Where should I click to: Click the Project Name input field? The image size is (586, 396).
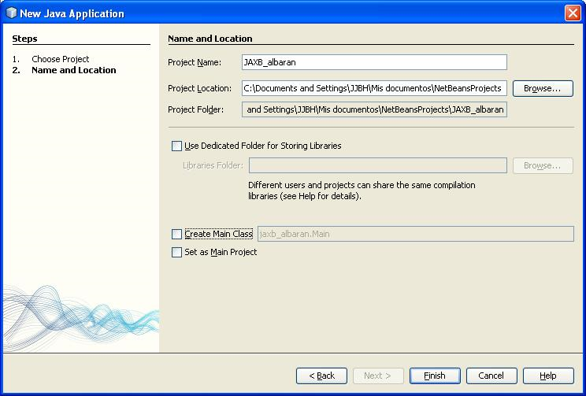(374, 62)
